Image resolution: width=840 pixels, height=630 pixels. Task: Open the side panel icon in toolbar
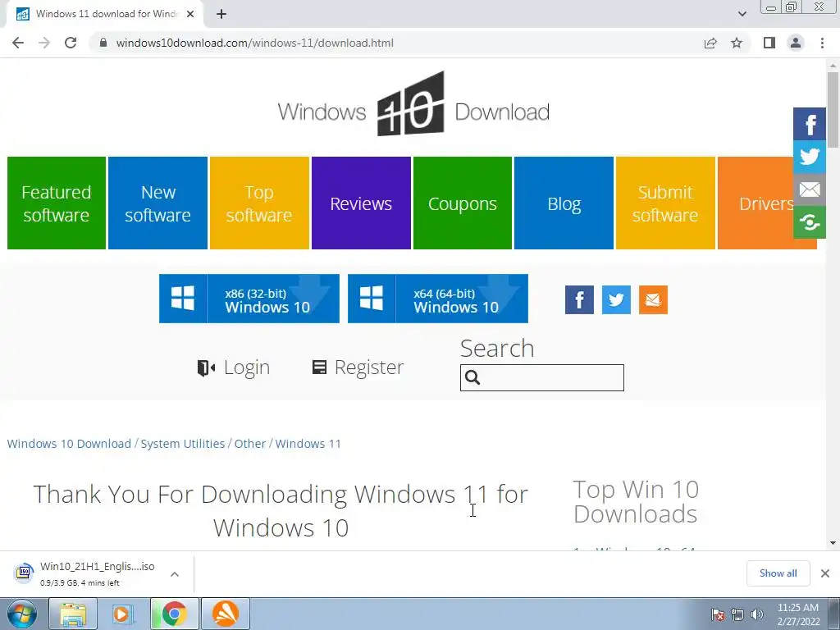(x=769, y=43)
